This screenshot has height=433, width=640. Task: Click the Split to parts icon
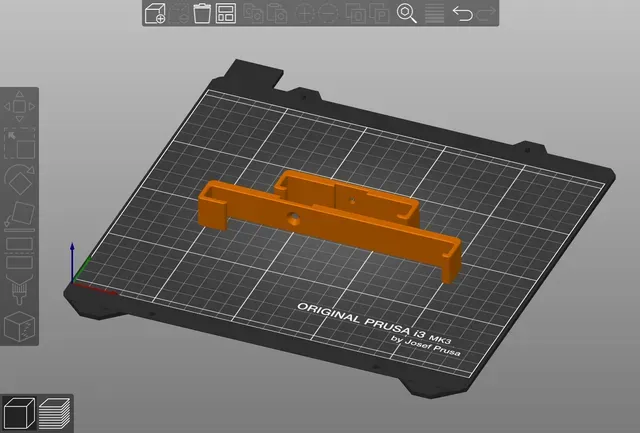[x=379, y=13]
